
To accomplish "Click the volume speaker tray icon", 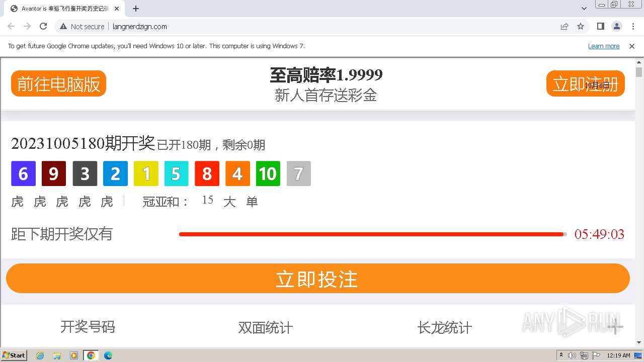I will [573, 355].
